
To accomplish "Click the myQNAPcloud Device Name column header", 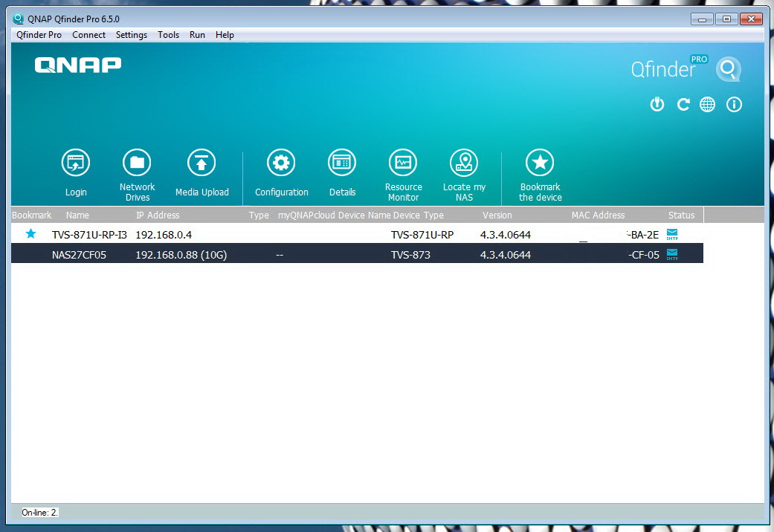I will 334,215.
